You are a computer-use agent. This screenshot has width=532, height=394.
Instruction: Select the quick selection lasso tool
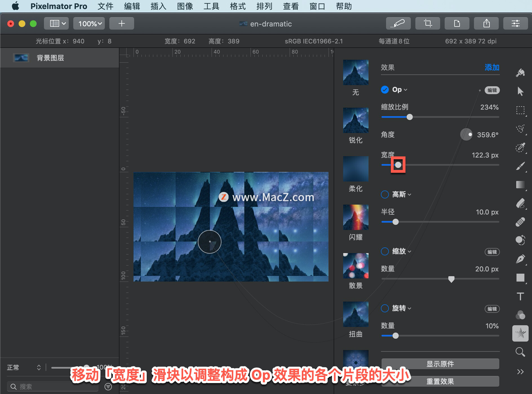520,129
